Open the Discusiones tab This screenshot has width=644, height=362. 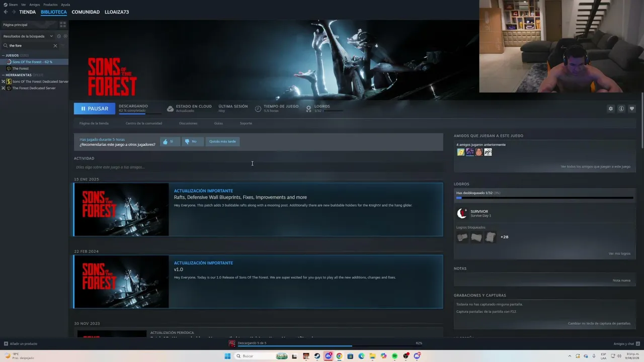(x=188, y=123)
